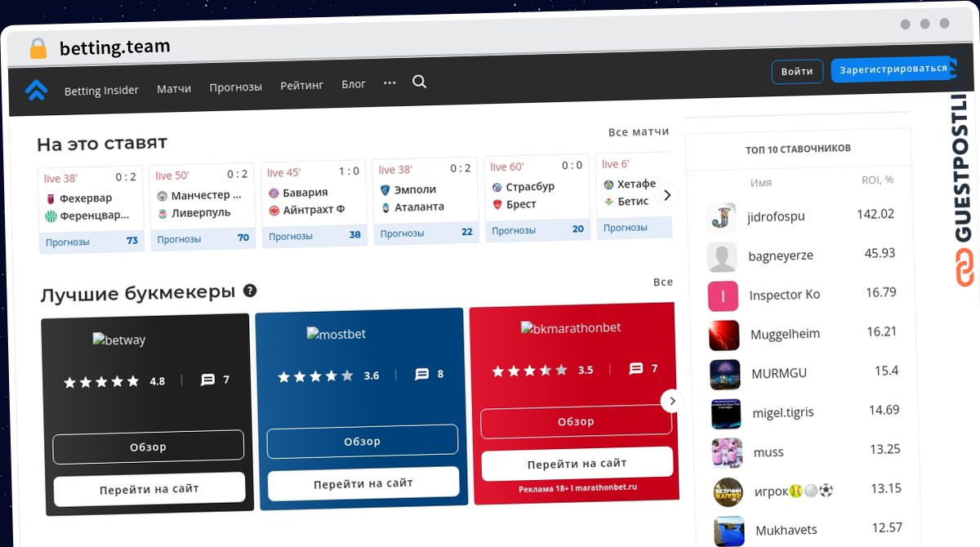Open the Рейтинг menu item
The height and width of the screenshot is (547, 980).
coord(302,85)
